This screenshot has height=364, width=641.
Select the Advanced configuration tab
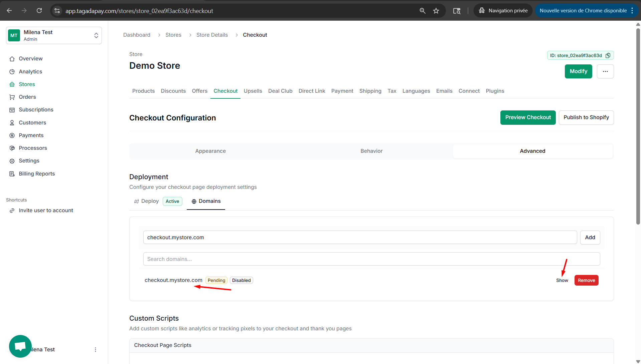coord(532,151)
